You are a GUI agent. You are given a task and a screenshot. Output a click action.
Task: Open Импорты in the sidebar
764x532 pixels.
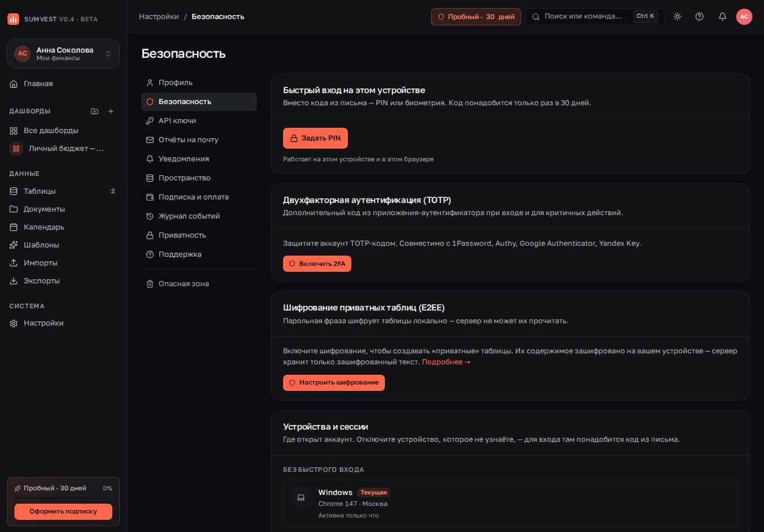point(63,263)
